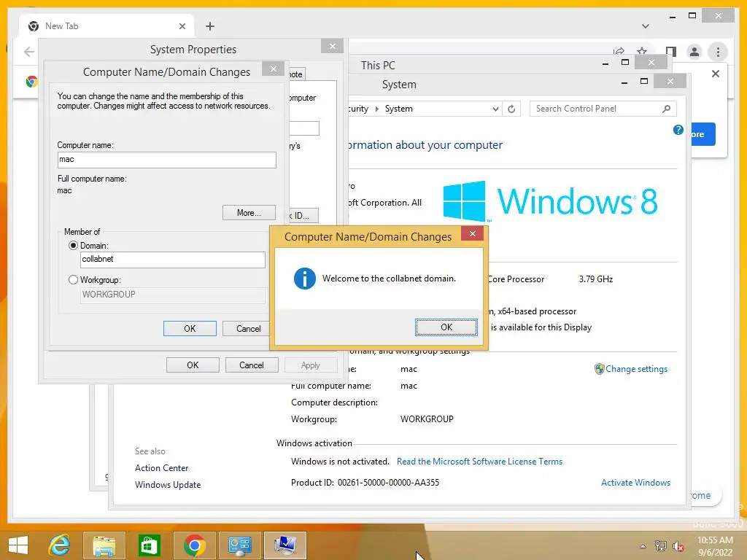Click the shield icon beside Change settings
Viewport: 747px width, 560px height.
[x=599, y=369]
